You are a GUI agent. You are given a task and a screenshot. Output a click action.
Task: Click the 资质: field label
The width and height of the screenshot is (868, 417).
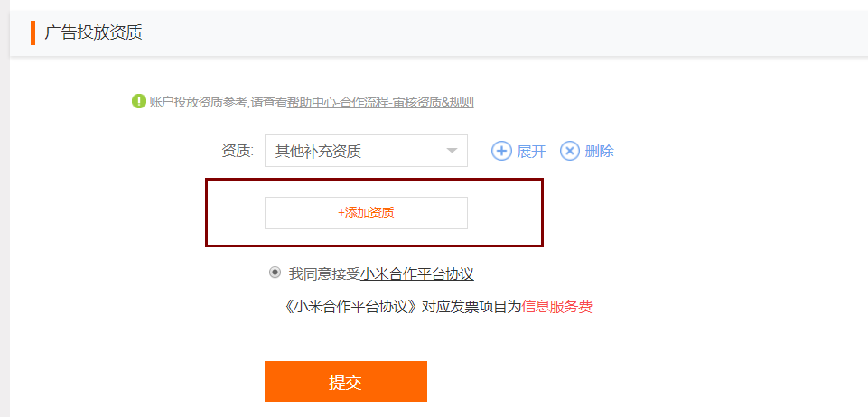pos(237,151)
